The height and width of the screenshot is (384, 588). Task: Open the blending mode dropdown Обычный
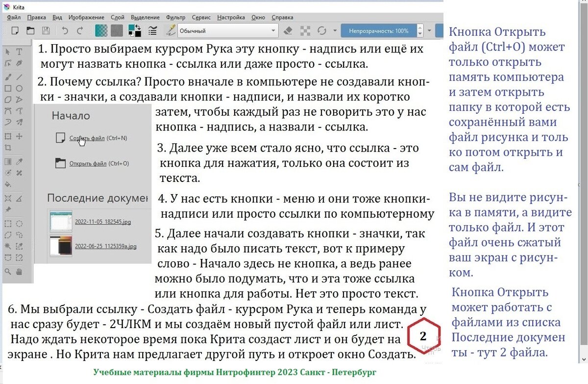pyautogui.click(x=227, y=31)
